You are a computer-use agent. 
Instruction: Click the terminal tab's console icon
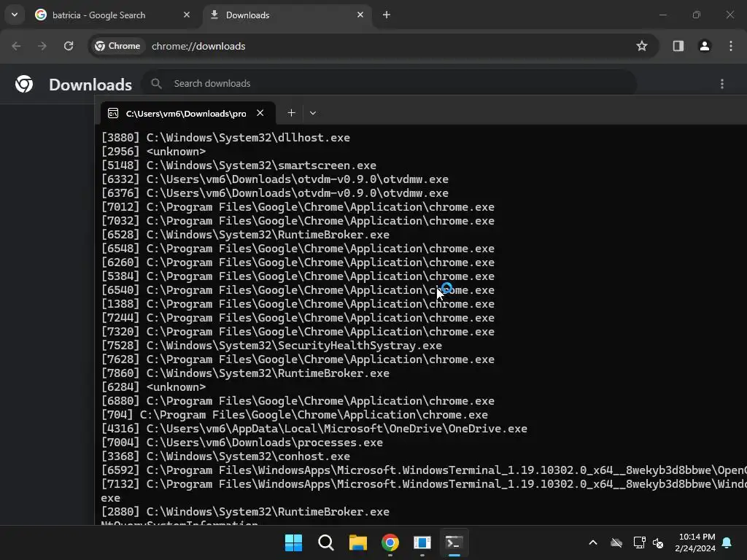[x=113, y=113]
